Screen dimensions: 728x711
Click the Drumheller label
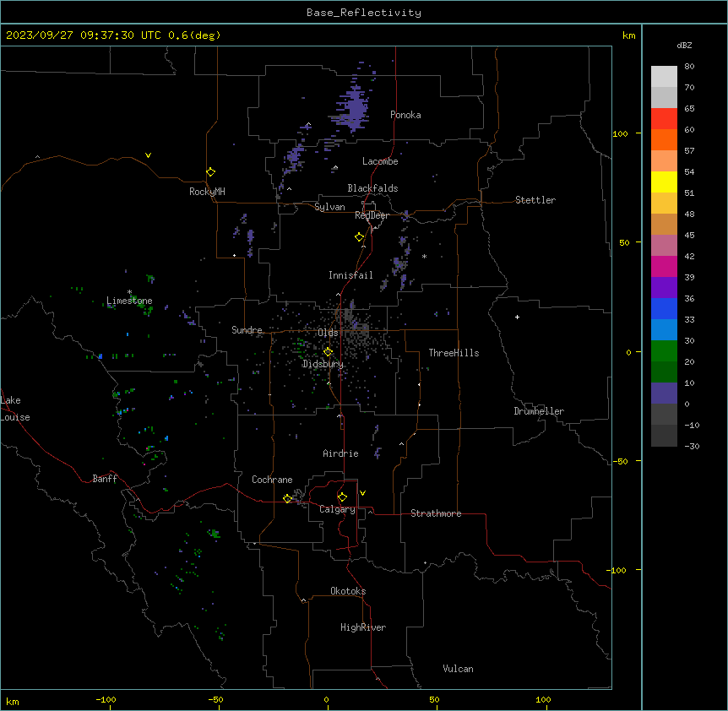[x=539, y=411]
